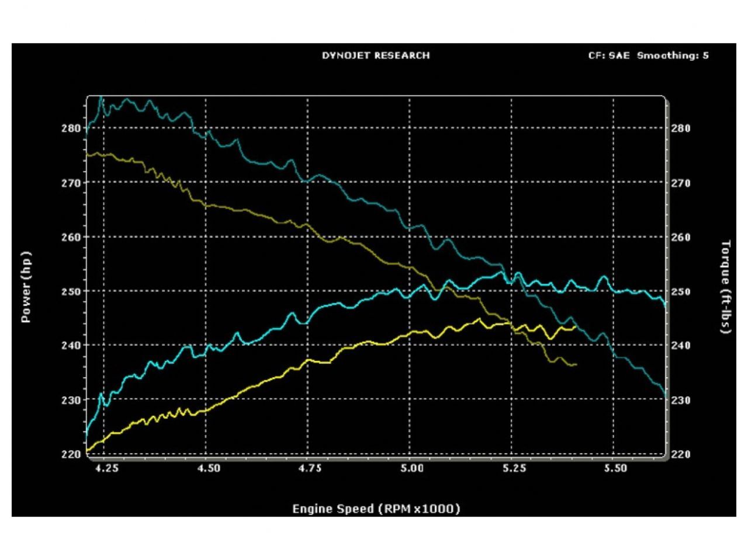
Task: Click the 220 value on the power axis
Action: click(x=70, y=454)
